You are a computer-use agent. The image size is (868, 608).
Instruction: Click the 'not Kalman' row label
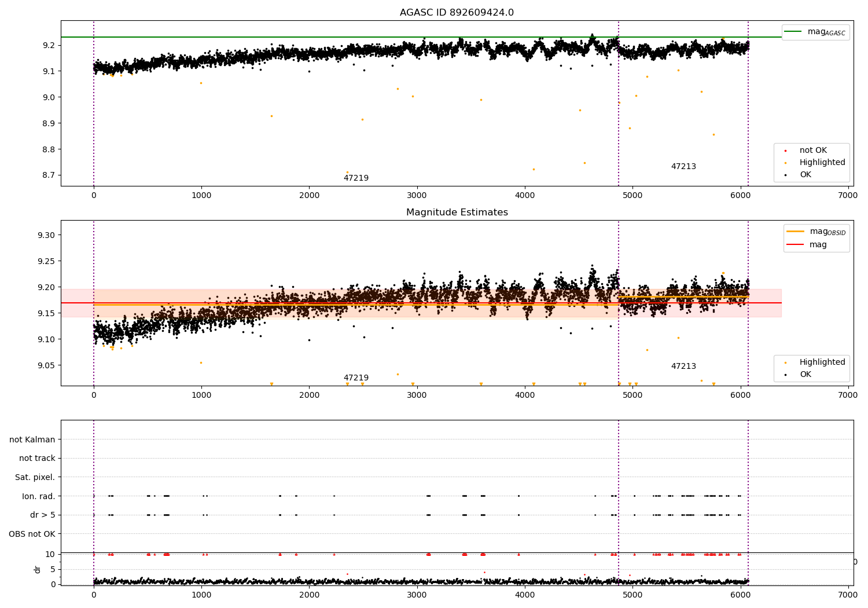(32, 439)
